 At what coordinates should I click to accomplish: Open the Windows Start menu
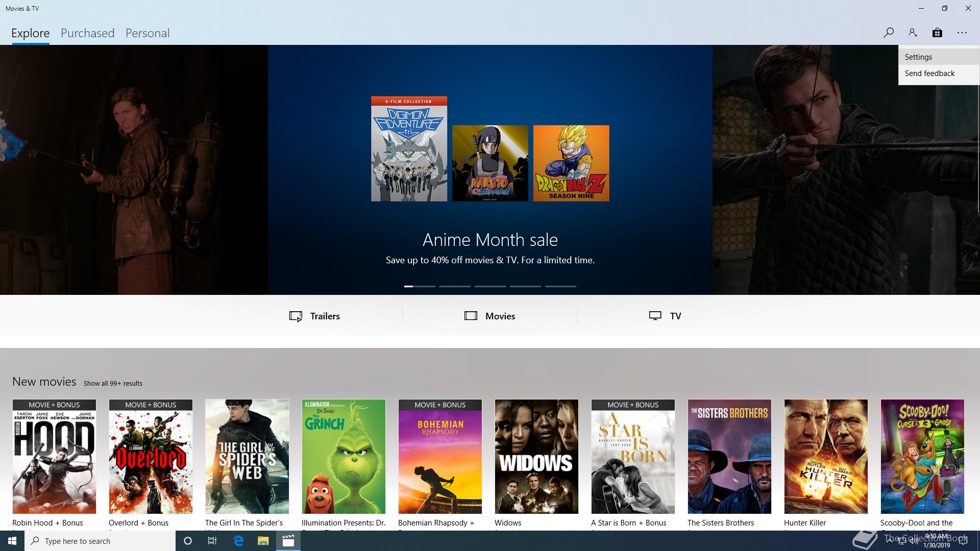point(12,541)
